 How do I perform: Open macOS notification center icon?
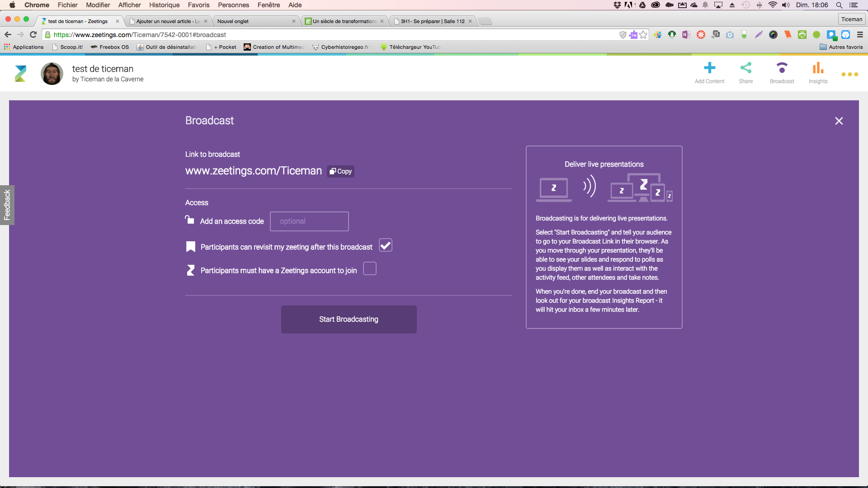click(x=854, y=5)
